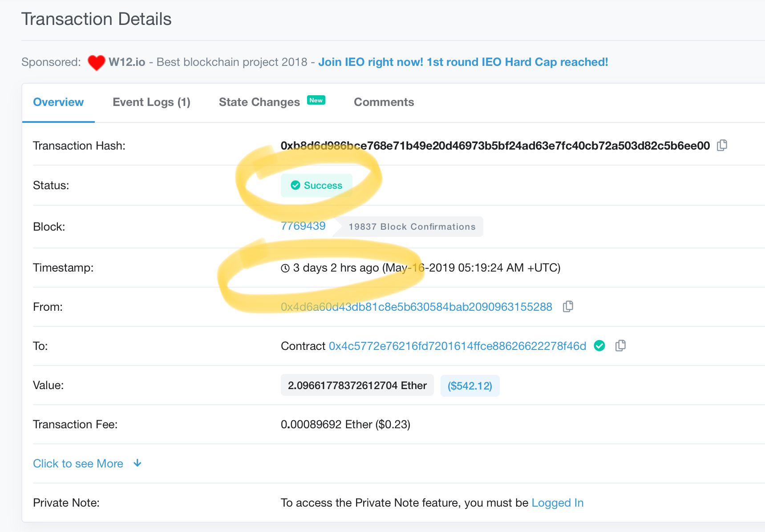
Task: Expand details with Click to see More
Action: click(78, 463)
